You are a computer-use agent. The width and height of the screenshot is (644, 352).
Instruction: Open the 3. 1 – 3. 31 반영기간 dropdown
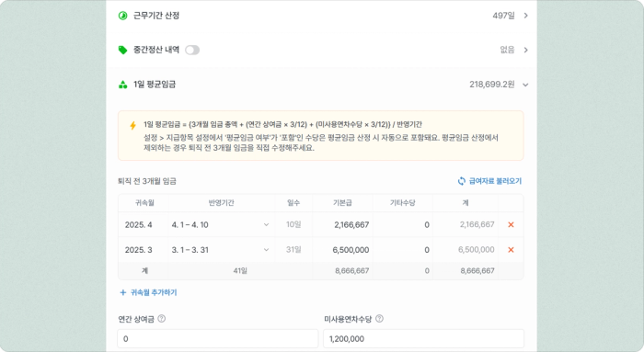[x=221, y=249]
